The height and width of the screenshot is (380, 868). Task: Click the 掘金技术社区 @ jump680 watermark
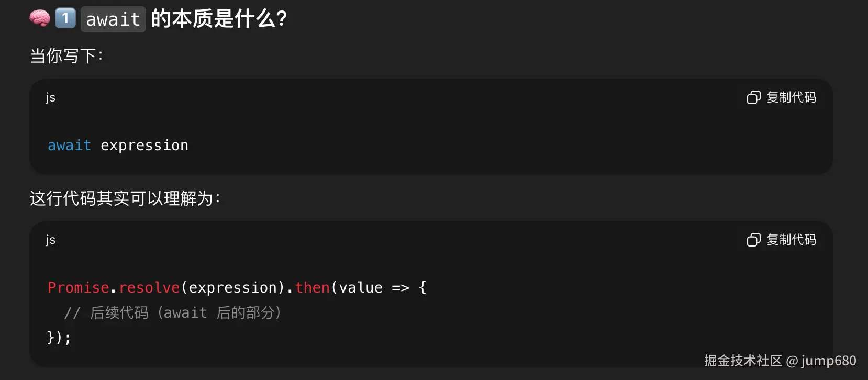[x=780, y=361]
